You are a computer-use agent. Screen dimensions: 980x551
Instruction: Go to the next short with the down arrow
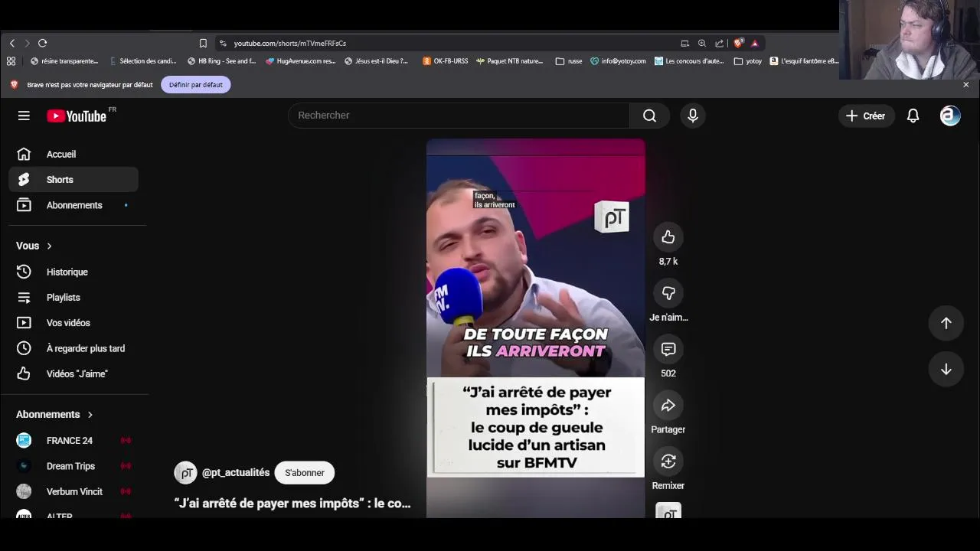tap(946, 369)
